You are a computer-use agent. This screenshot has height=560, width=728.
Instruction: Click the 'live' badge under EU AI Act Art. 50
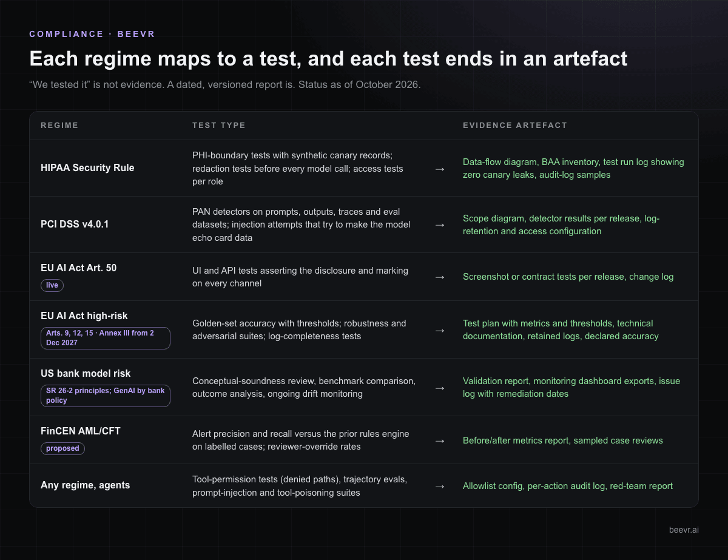pyautogui.click(x=52, y=285)
